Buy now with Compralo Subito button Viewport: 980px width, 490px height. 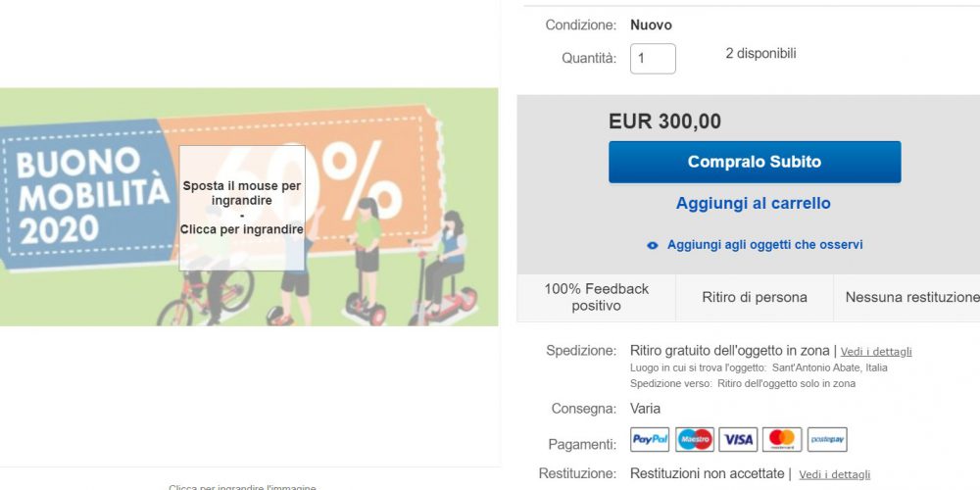pyautogui.click(x=755, y=162)
